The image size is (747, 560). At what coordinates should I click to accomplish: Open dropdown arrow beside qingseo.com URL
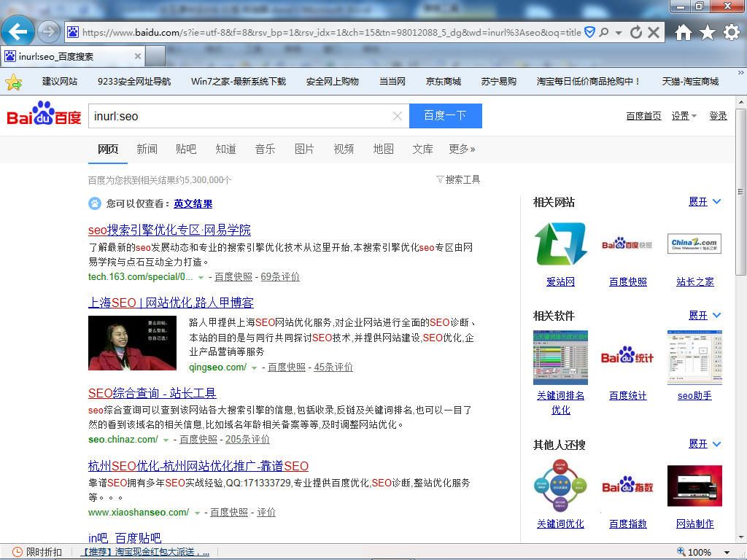[255, 368]
